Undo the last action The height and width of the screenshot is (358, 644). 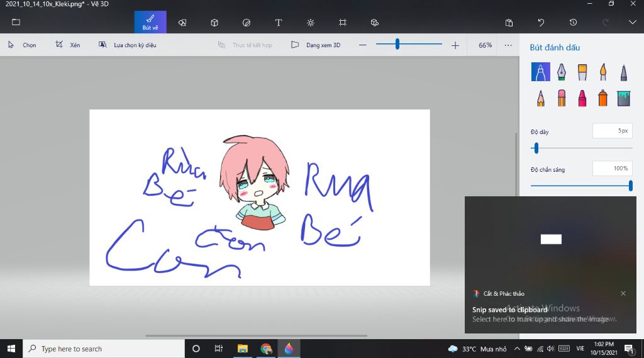click(x=541, y=23)
